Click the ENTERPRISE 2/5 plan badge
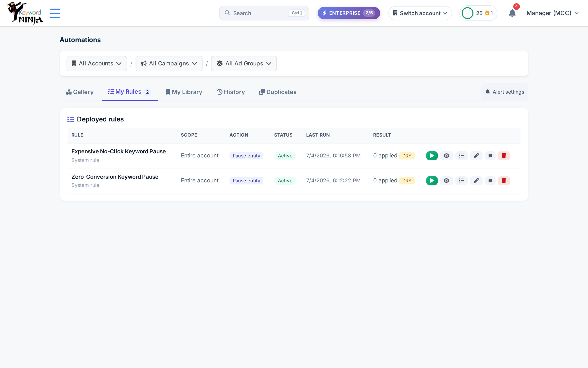 [x=349, y=13]
